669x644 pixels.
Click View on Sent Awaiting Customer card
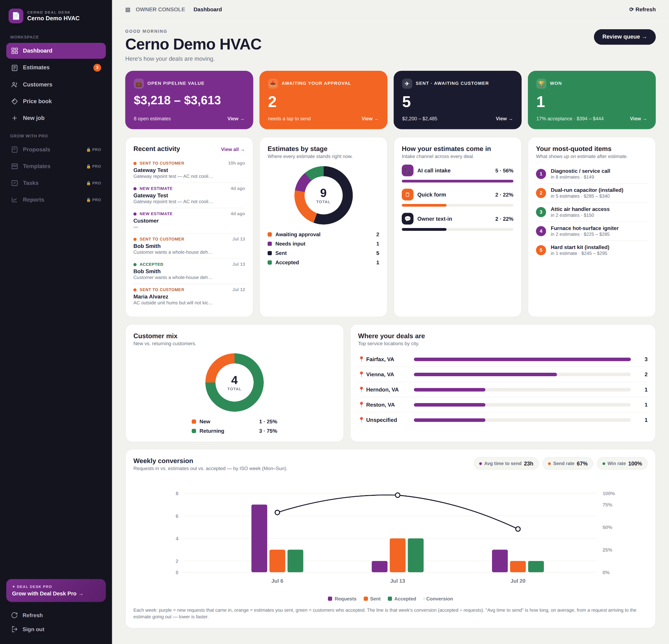[504, 119]
